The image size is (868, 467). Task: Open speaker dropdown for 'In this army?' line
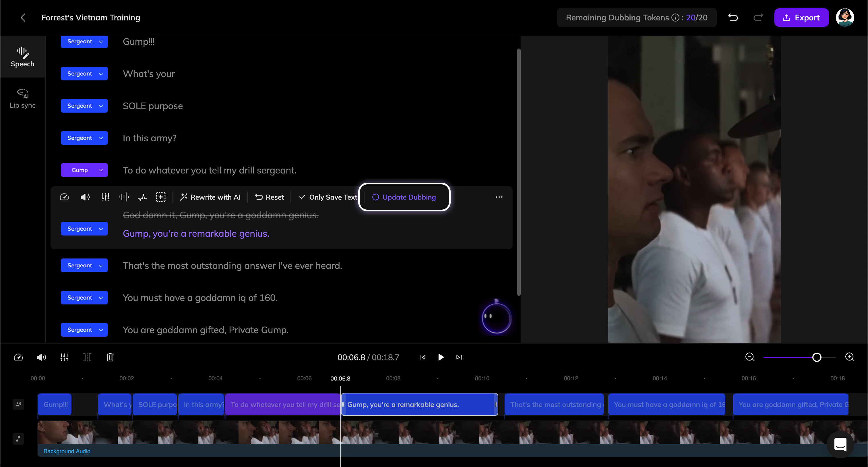click(84, 138)
